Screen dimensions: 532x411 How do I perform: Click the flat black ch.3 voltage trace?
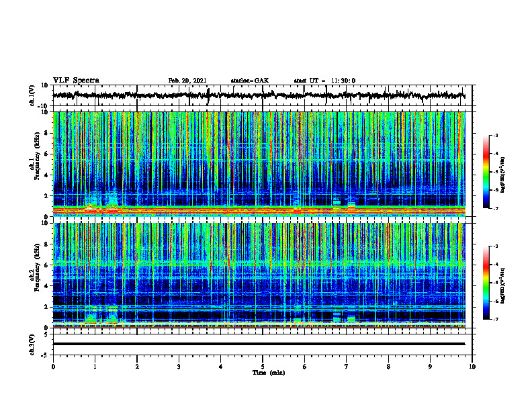(x=259, y=344)
